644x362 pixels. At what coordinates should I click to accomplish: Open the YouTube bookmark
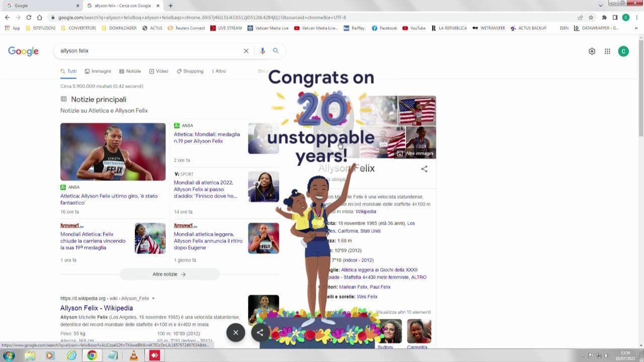[x=414, y=28]
